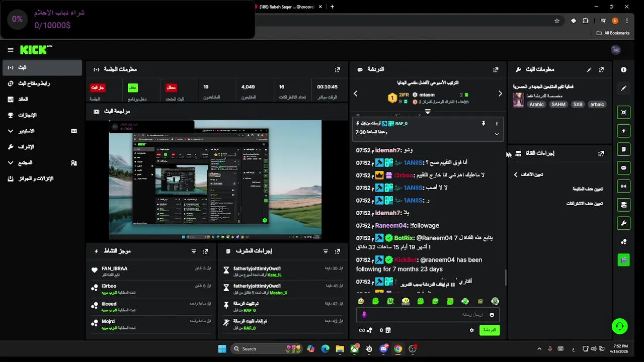
Task: Pop out the موجز النشاط panel
Action: tap(206, 251)
